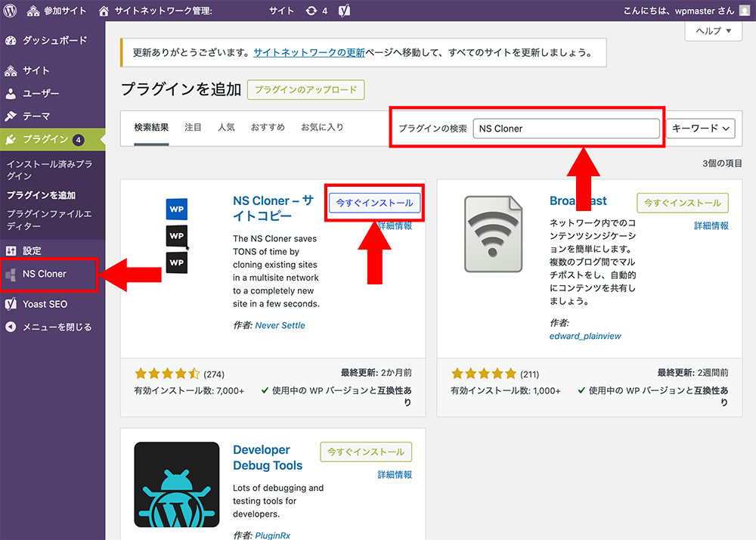Viewport: 756px width, 540px height.
Task: Open 参加サイト in the admin bar
Action: click(57, 11)
